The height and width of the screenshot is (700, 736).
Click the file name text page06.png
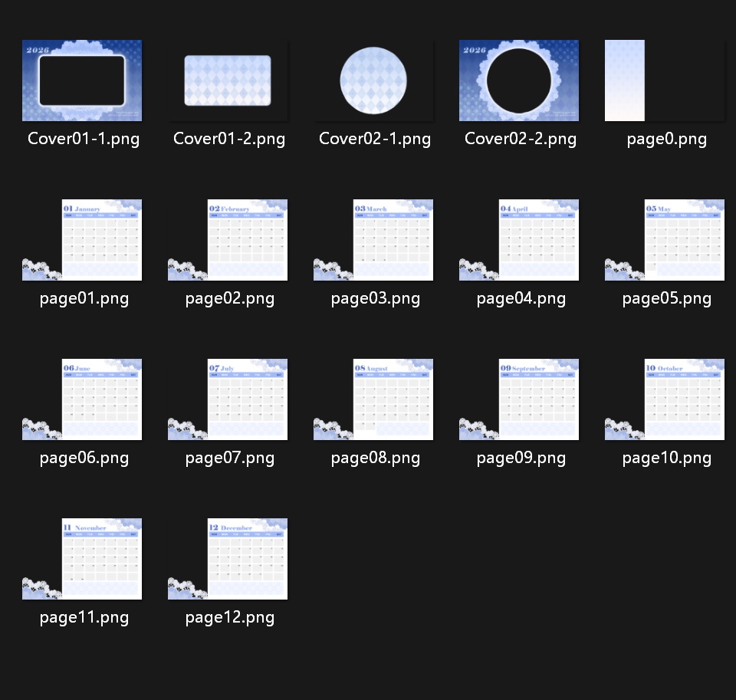(x=84, y=458)
